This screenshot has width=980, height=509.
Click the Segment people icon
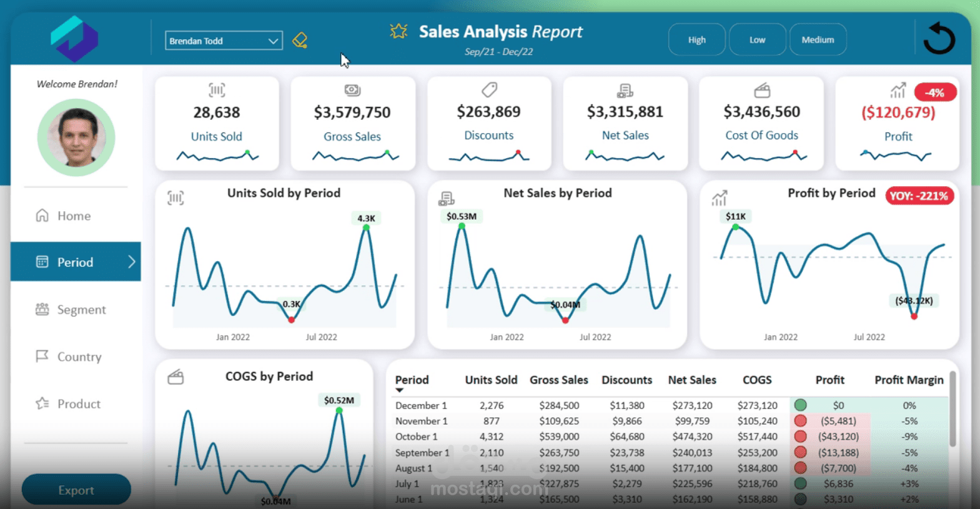42,309
